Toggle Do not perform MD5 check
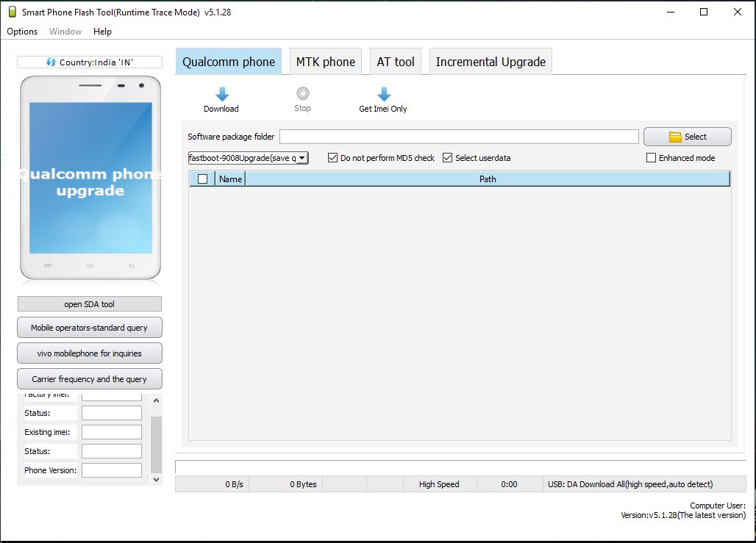The height and width of the screenshot is (543, 756). [332, 158]
